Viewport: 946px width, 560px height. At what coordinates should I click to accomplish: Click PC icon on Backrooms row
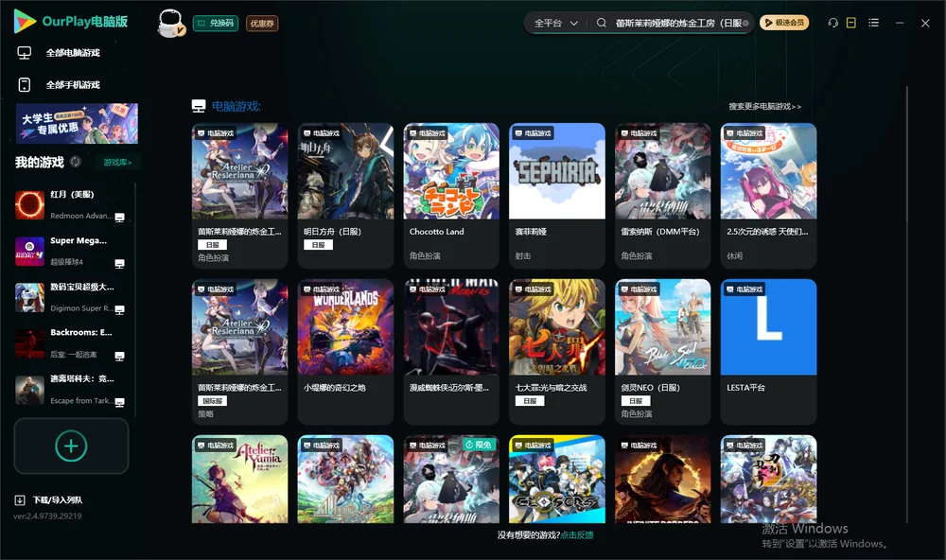119,356
